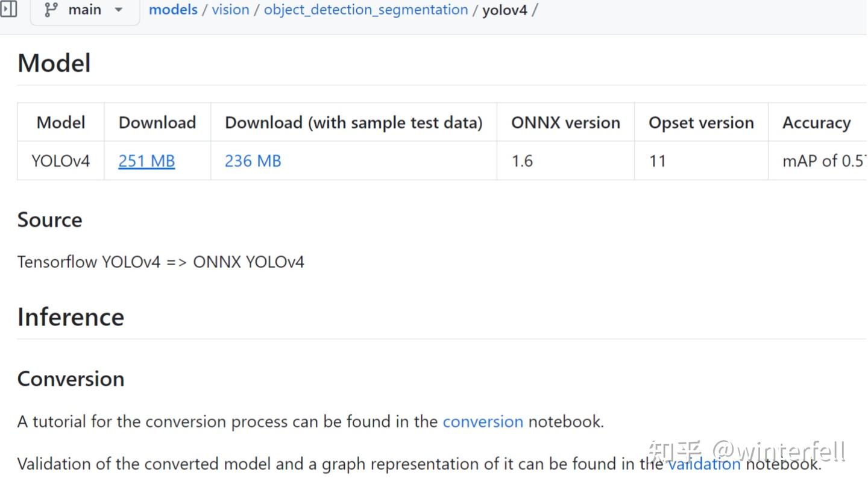Click the ONNX version table header
The image size is (868, 487).
point(565,122)
